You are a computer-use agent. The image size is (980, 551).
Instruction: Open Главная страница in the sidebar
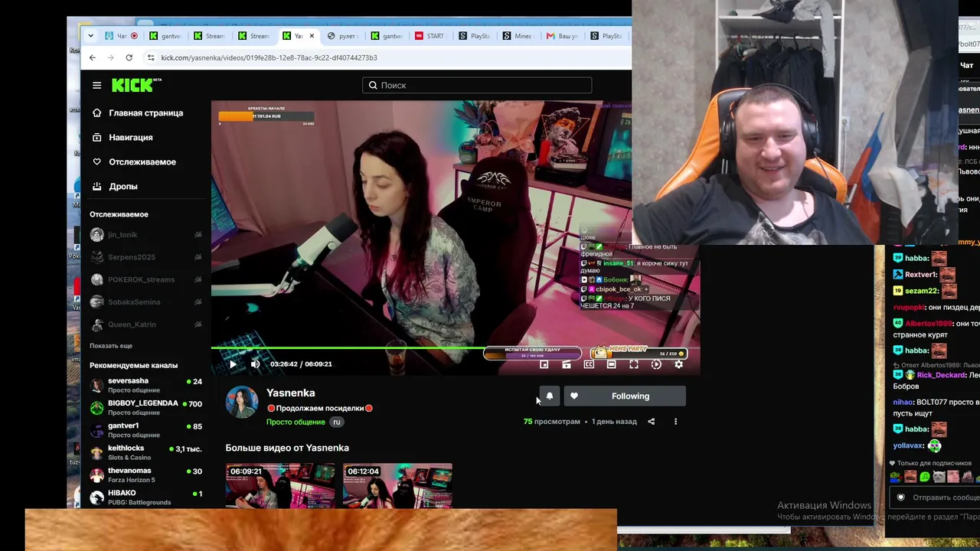[145, 112]
